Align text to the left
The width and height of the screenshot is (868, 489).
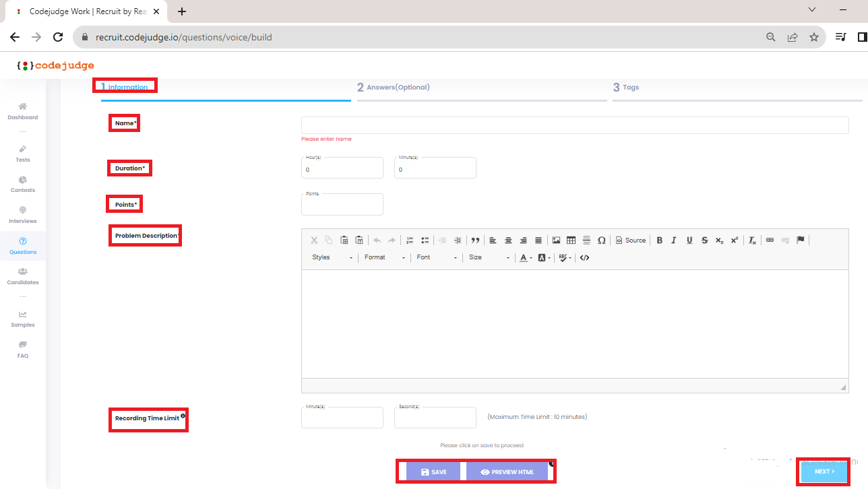click(493, 240)
